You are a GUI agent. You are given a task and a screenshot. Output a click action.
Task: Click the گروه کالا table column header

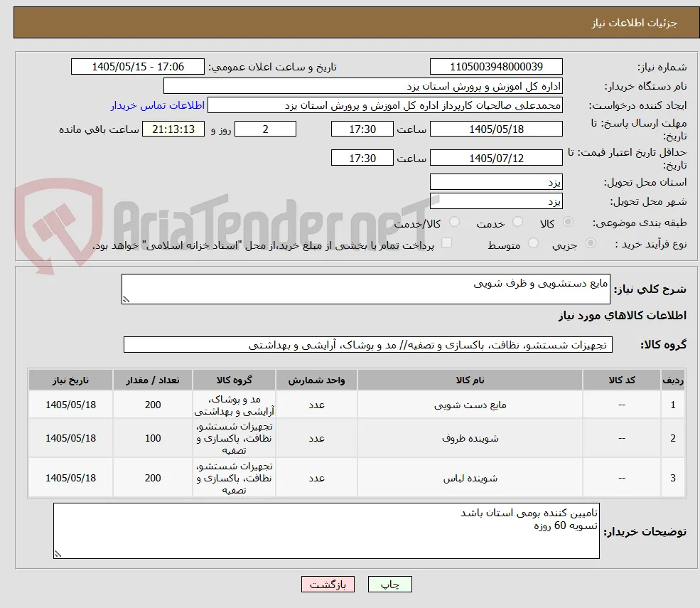234,380
